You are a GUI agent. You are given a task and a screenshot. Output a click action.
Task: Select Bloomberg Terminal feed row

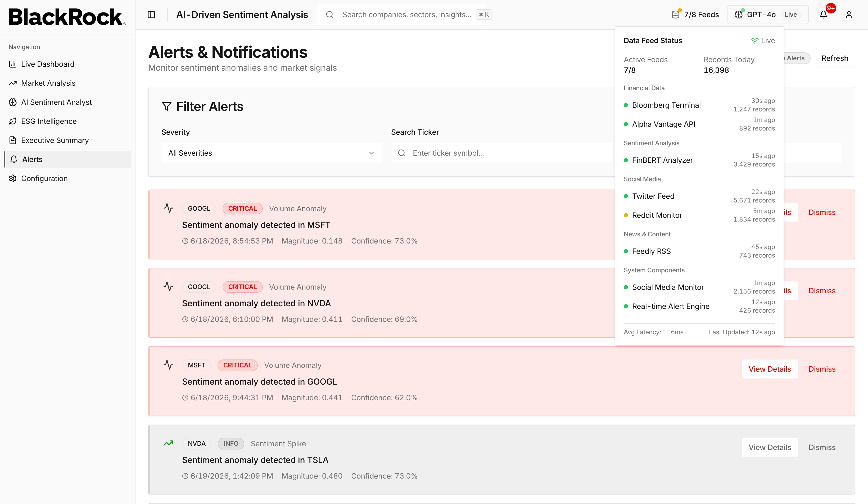coord(699,105)
